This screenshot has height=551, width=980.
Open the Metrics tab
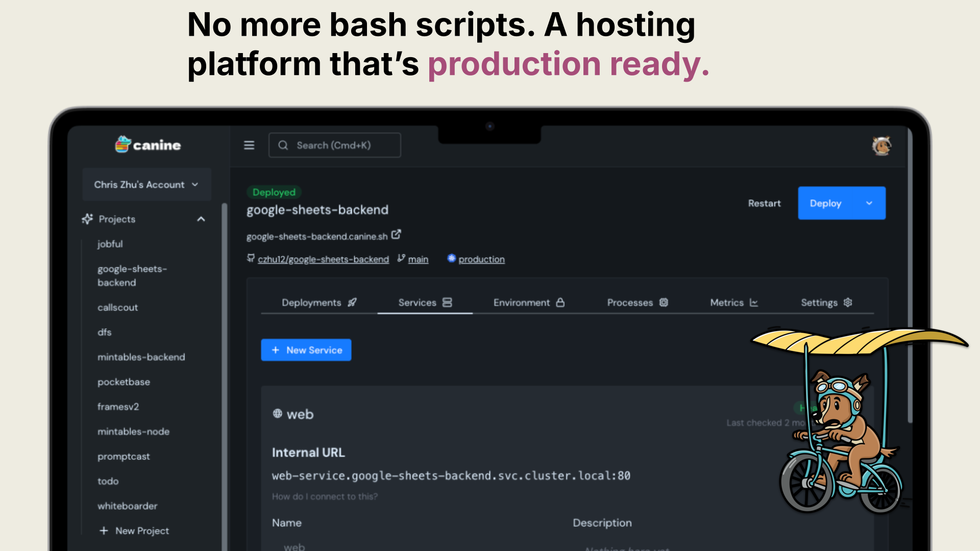click(x=734, y=303)
